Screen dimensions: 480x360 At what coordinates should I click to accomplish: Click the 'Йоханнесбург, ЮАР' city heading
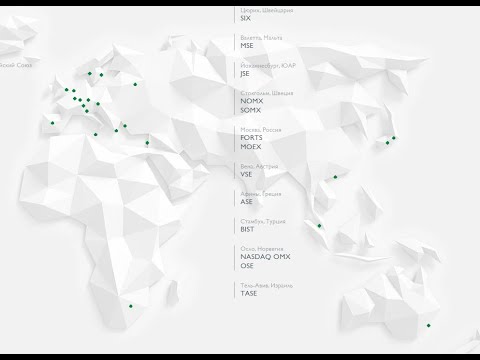click(268, 66)
